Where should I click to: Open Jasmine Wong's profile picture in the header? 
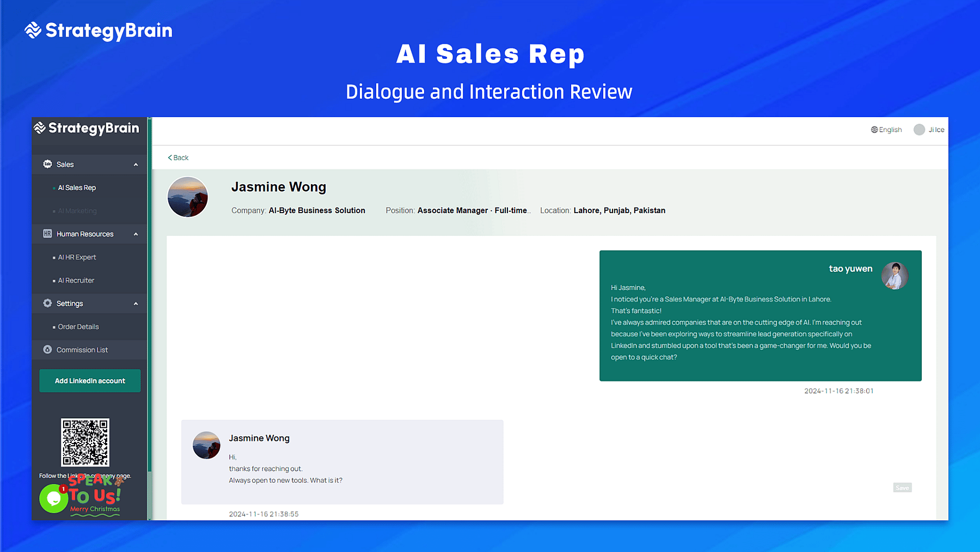click(x=187, y=197)
